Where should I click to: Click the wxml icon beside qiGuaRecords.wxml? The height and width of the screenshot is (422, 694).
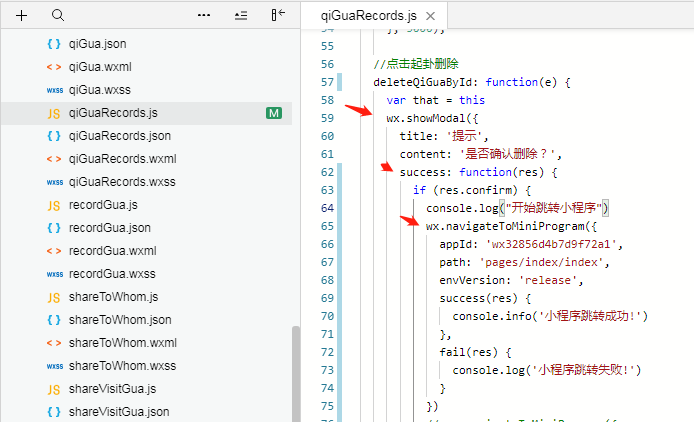(54, 159)
